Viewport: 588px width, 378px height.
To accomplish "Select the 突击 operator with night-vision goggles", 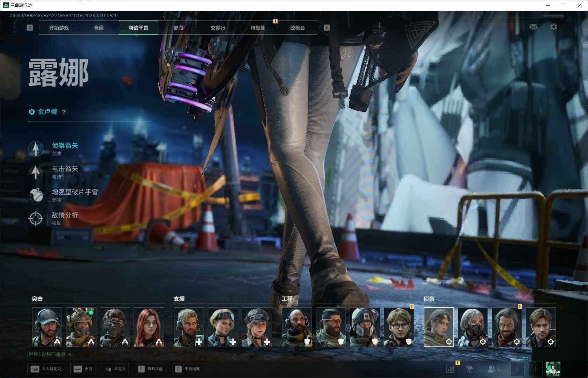I will [115, 327].
